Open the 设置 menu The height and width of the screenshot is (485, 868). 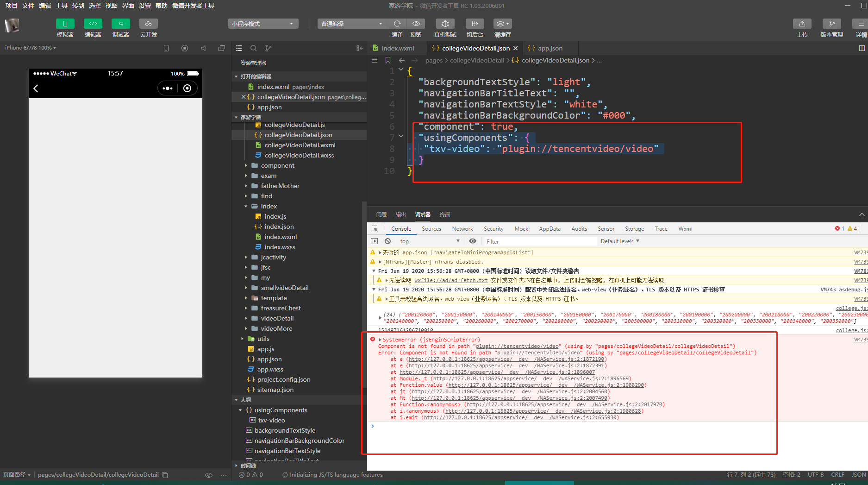point(145,6)
